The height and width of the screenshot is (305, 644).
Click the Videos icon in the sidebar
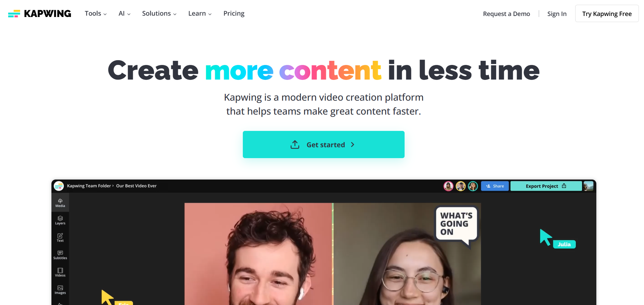point(60,272)
